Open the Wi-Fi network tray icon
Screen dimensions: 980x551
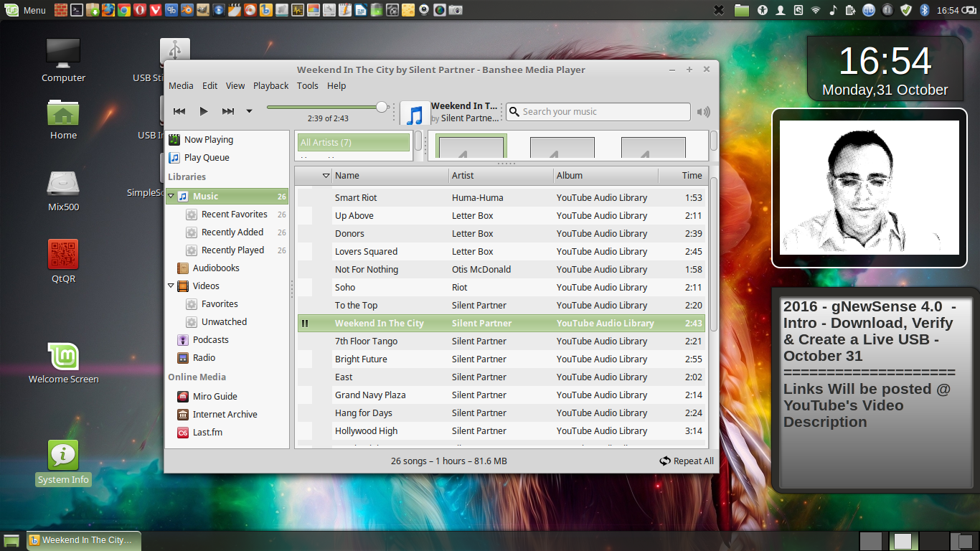click(816, 10)
